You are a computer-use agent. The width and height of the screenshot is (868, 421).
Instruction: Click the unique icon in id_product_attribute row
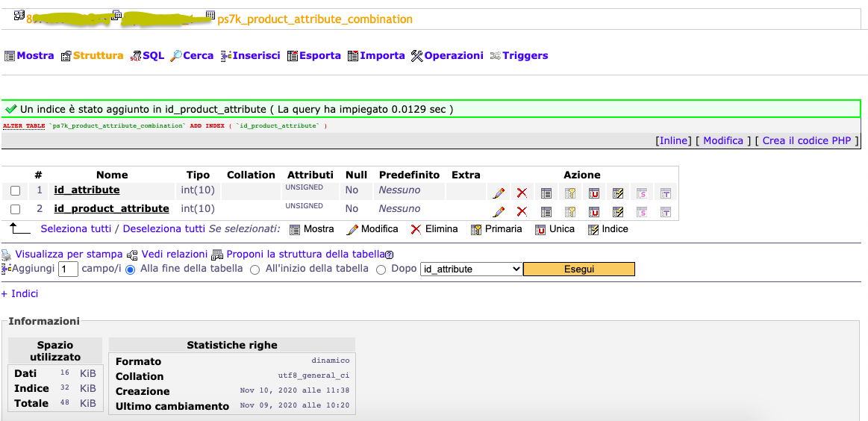[x=594, y=211]
